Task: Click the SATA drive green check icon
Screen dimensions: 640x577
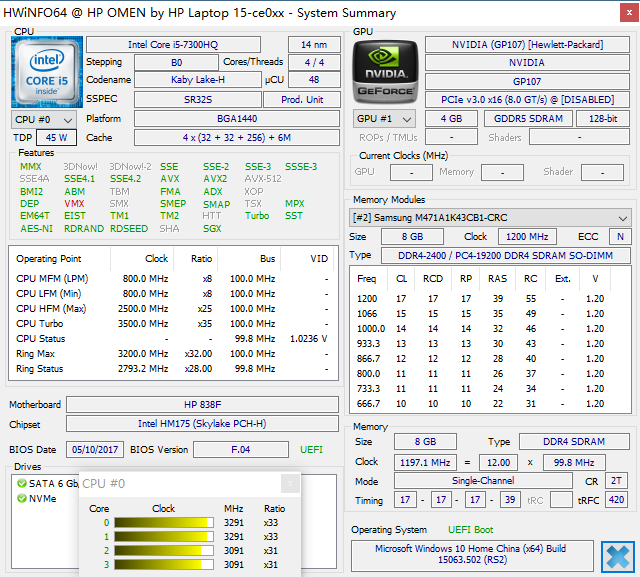Action: [21, 483]
